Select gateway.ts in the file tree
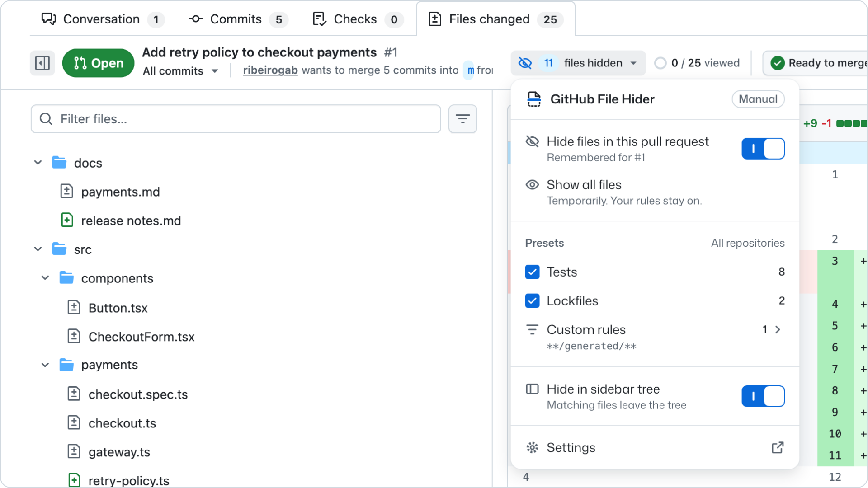The image size is (868, 488). [x=119, y=452]
